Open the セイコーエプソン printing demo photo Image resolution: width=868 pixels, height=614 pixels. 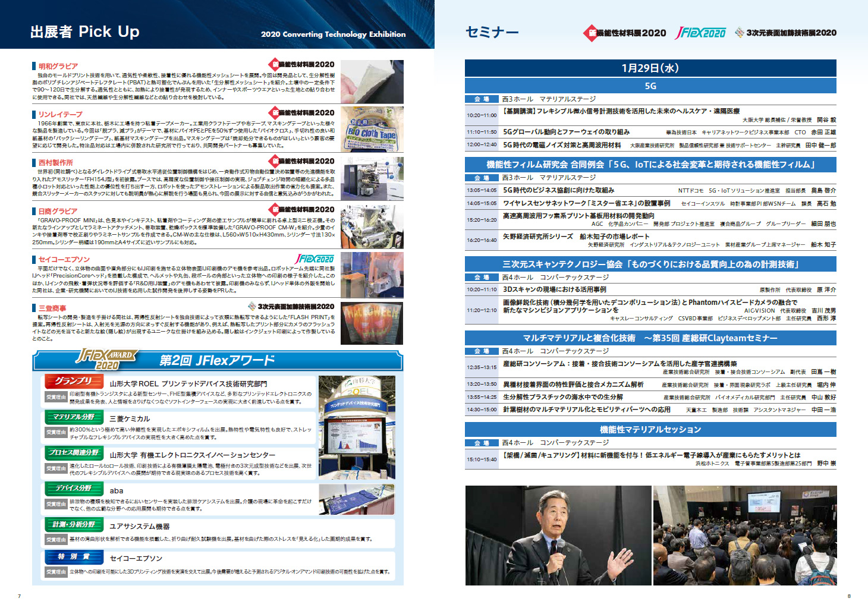[x=372, y=275]
